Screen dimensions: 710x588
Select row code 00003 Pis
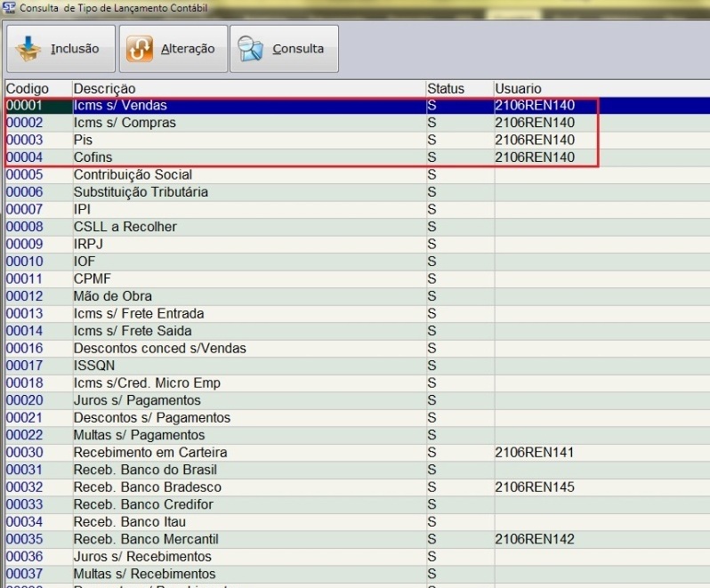[x=83, y=141]
